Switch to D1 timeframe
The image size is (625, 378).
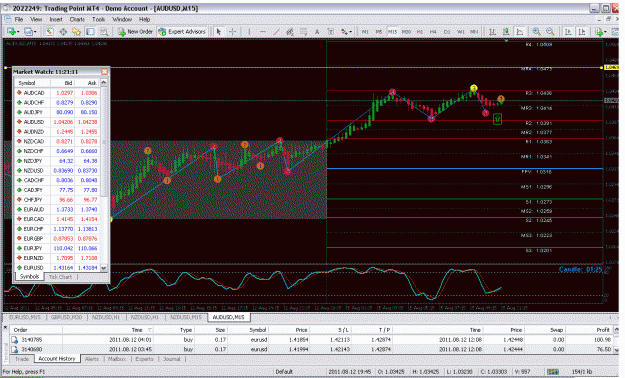click(x=447, y=32)
